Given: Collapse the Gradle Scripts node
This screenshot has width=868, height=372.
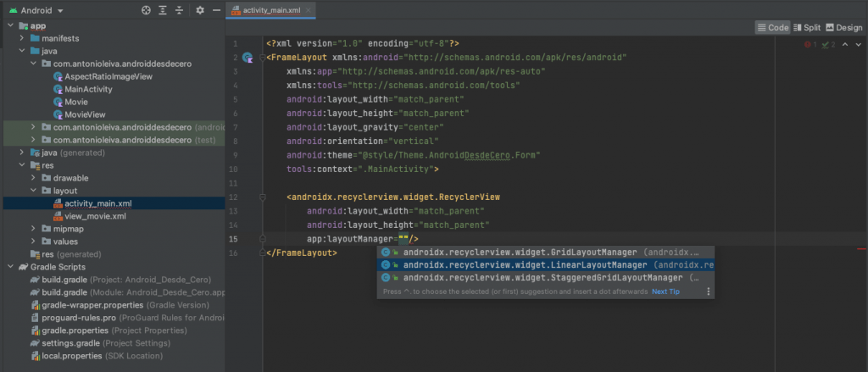Looking at the screenshot, I should (x=9, y=267).
